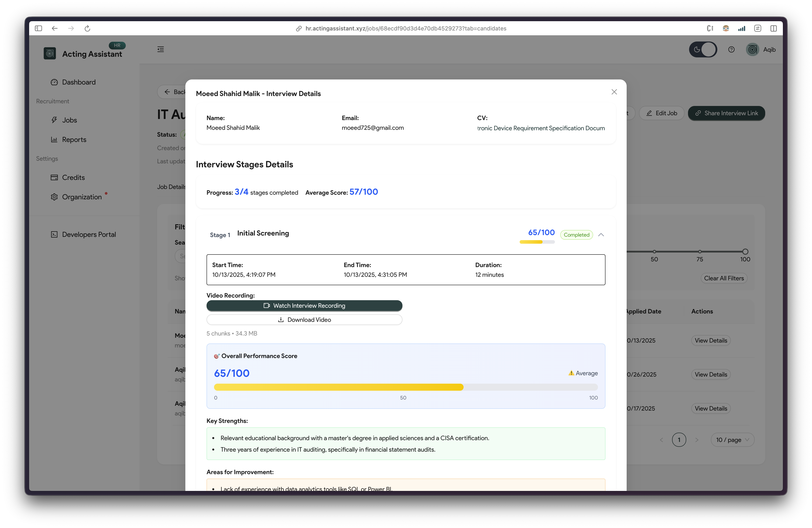The height and width of the screenshot is (528, 812).
Task: Toggle the dark mode switch
Action: coord(703,49)
